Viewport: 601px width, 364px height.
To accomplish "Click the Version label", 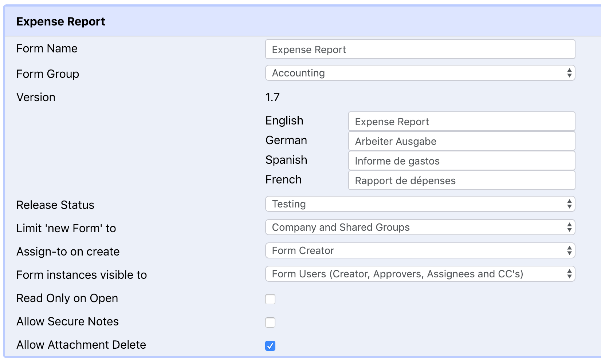I will [x=35, y=97].
